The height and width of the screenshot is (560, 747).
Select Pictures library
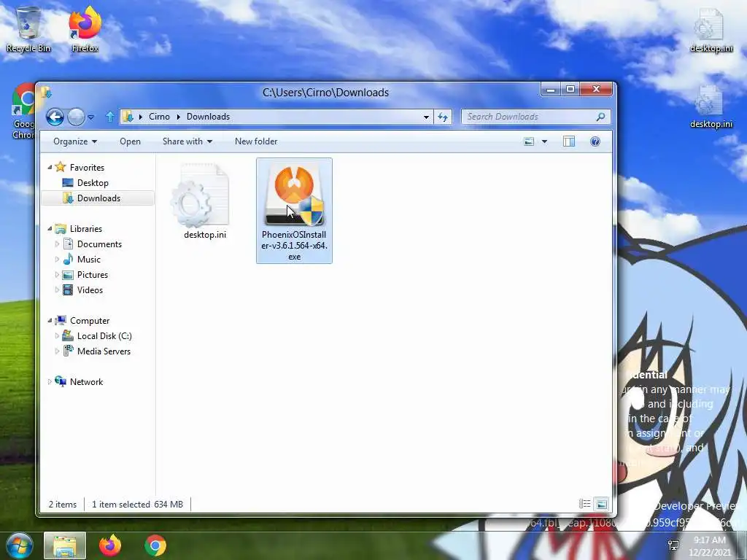pyautogui.click(x=93, y=275)
